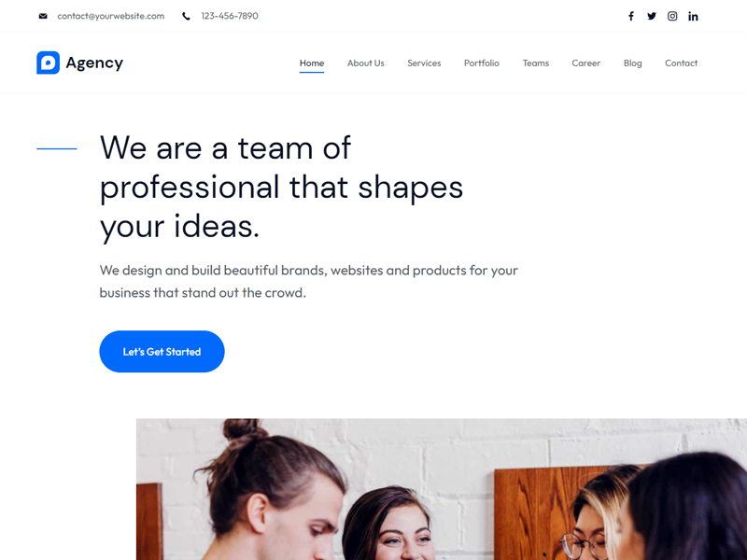Open the LinkedIn social icon
The image size is (747, 560).
click(693, 16)
